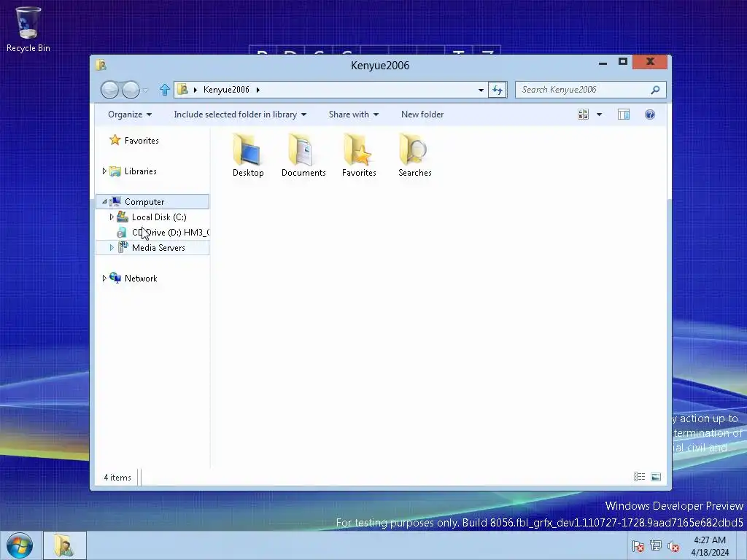Select Media Servers in navigation pane
The width and height of the screenshot is (747, 560).
[x=158, y=248]
